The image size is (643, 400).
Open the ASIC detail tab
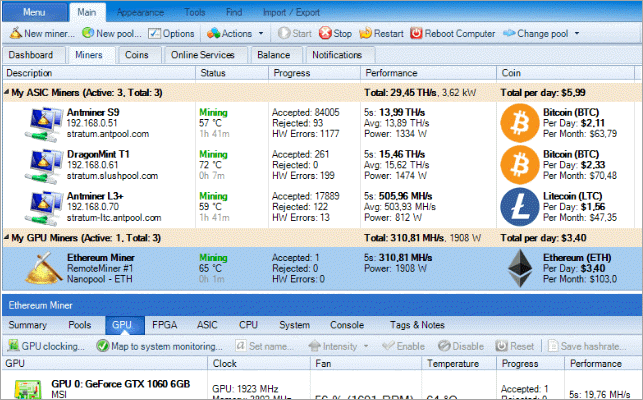click(x=207, y=325)
